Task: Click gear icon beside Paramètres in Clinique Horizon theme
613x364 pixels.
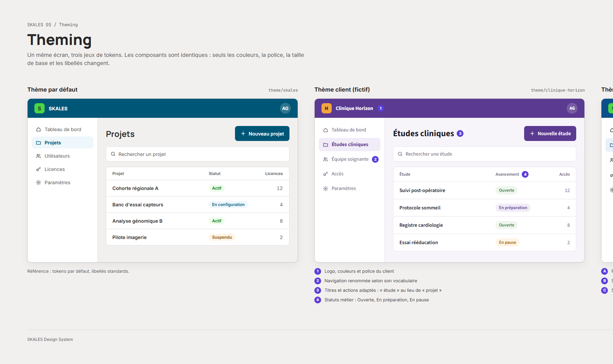Action: pyautogui.click(x=326, y=189)
